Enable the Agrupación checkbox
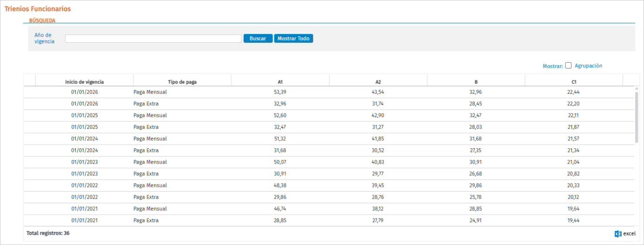 click(x=568, y=66)
